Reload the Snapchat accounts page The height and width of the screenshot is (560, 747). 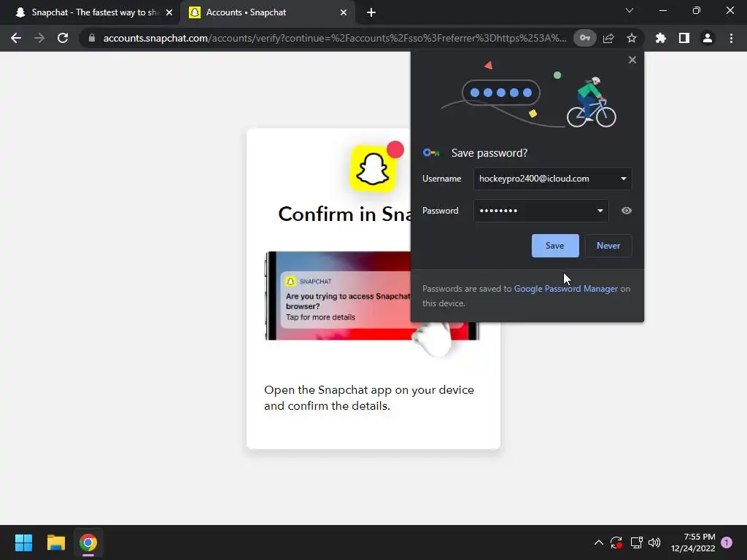pyautogui.click(x=63, y=38)
